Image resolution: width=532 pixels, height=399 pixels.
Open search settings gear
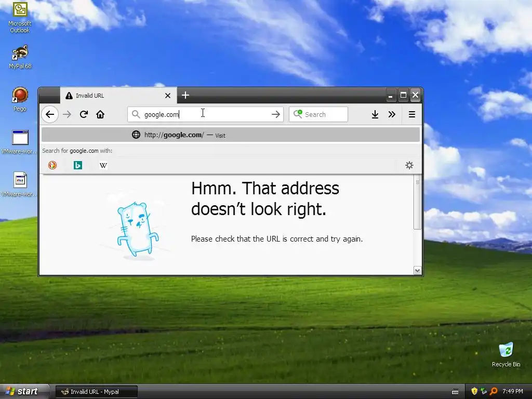409,165
